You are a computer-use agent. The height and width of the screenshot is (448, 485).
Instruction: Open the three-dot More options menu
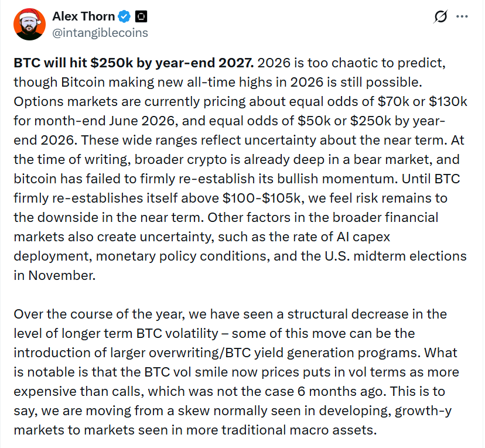point(462,17)
